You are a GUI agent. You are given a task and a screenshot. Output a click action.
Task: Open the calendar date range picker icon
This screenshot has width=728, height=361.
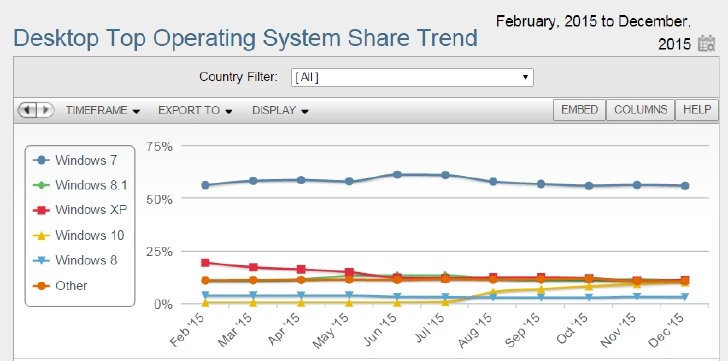[x=707, y=44]
